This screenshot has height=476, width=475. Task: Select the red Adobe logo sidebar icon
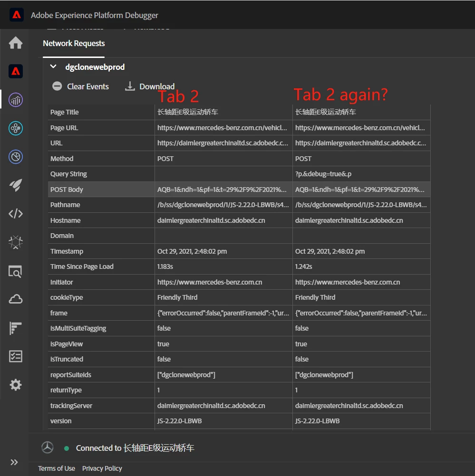pyautogui.click(x=16, y=71)
